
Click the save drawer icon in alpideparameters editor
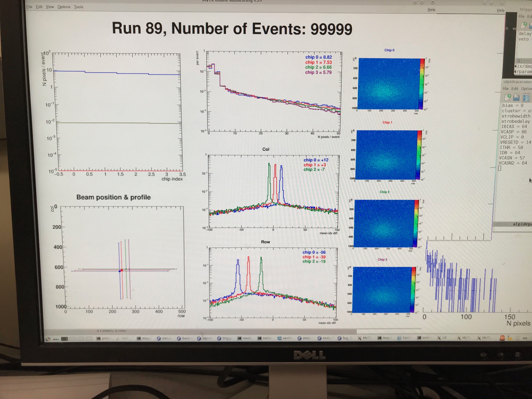tap(526, 98)
